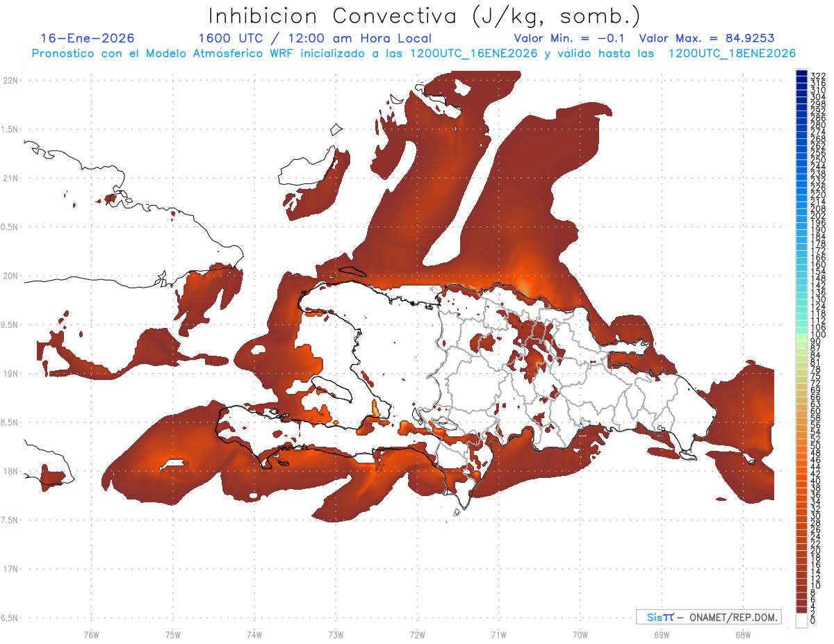This screenshot has height=644, width=834.
Task: Click the '70W' longitude label
Action: [x=580, y=634]
